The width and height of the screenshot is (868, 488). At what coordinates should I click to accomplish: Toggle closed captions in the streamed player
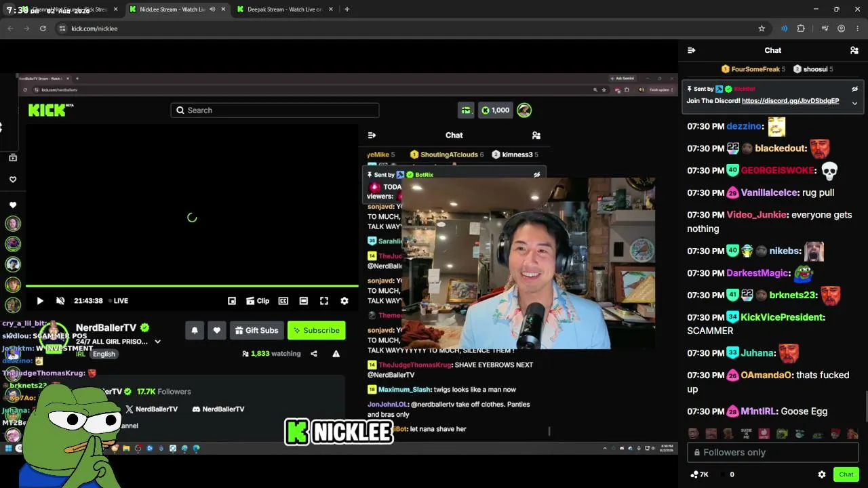pos(283,301)
